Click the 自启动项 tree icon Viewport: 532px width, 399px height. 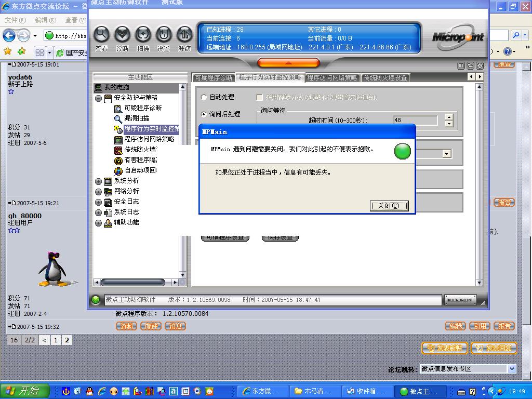coord(118,171)
